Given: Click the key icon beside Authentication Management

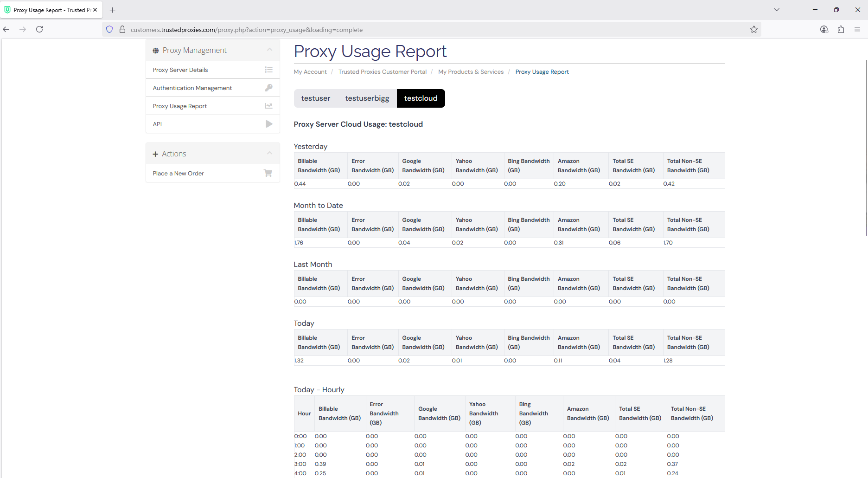Looking at the screenshot, I should coord(268,88).
